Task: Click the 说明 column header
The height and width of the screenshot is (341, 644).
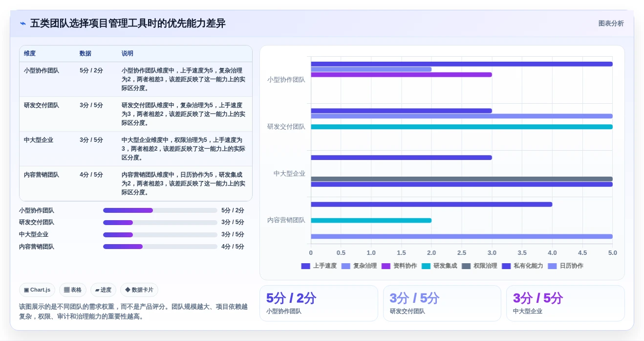Action: [128, 54]
